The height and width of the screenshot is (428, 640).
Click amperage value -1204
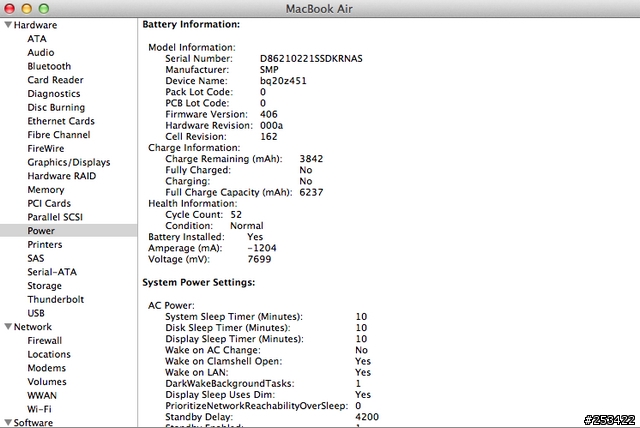click(262, 248)
